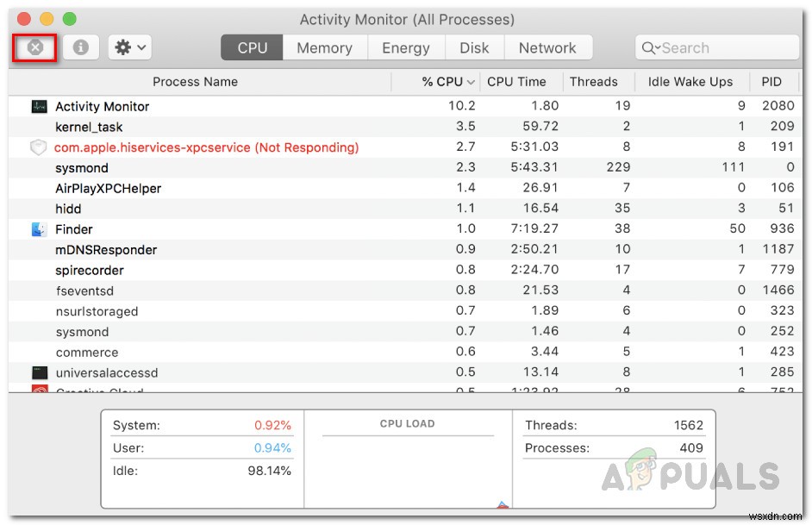The height and width of the screenshot is (525, 812).
Task: Select the universalaccessd process icon
Action: (38, 372)
